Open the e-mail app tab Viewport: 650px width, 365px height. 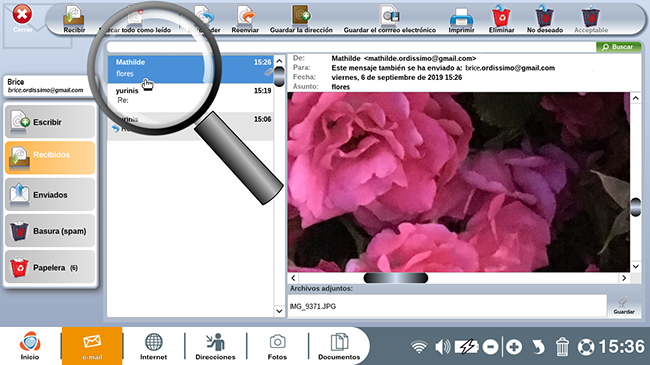(x=92, y=346)
